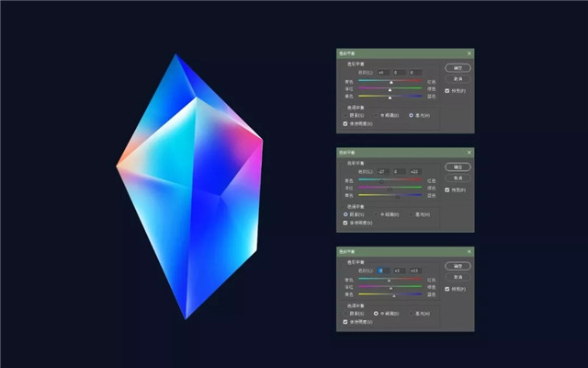Viewport: 588px width, 368px height.
Task: Select 阴影 radio in the bottom dialog
Action: click(x=345, y=314)
